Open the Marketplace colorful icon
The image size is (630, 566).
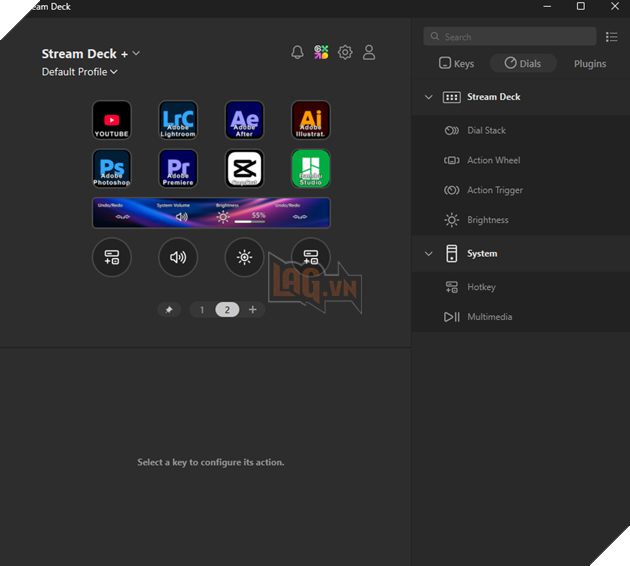click(321, 52)
